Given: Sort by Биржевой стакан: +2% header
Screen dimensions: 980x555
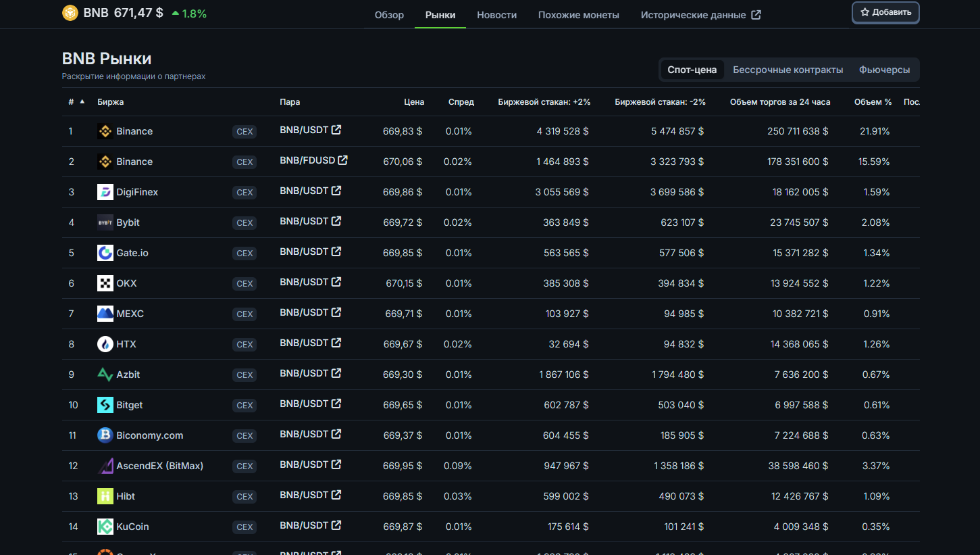Looking at the screenshot, I should point(544,102).
